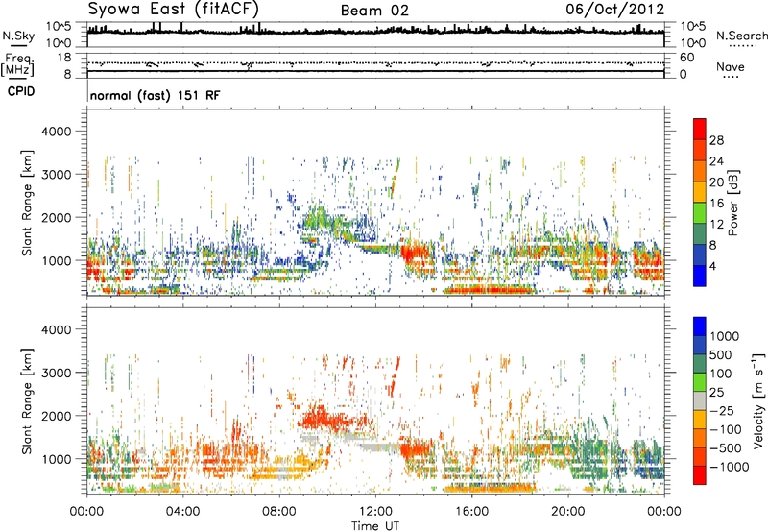
Task: Click the "N.Search" legend label
Action: [741, 36]
